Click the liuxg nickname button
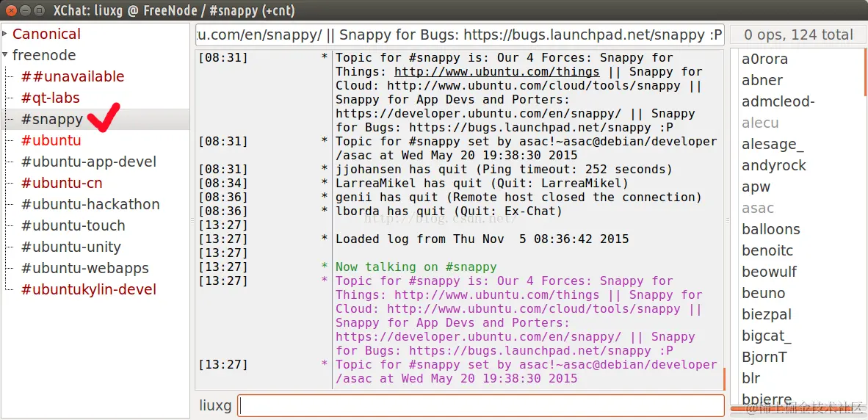 click(x=215, y=405)
